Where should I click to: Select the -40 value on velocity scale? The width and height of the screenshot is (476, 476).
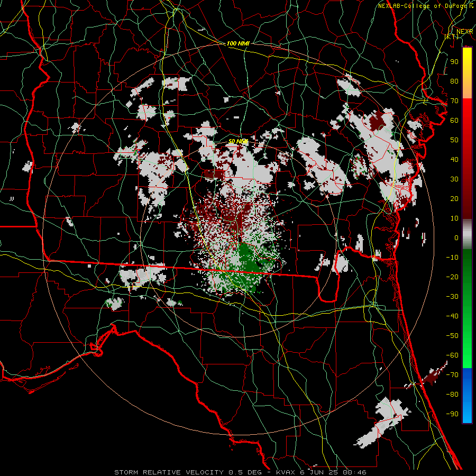(x=452, y=316)
